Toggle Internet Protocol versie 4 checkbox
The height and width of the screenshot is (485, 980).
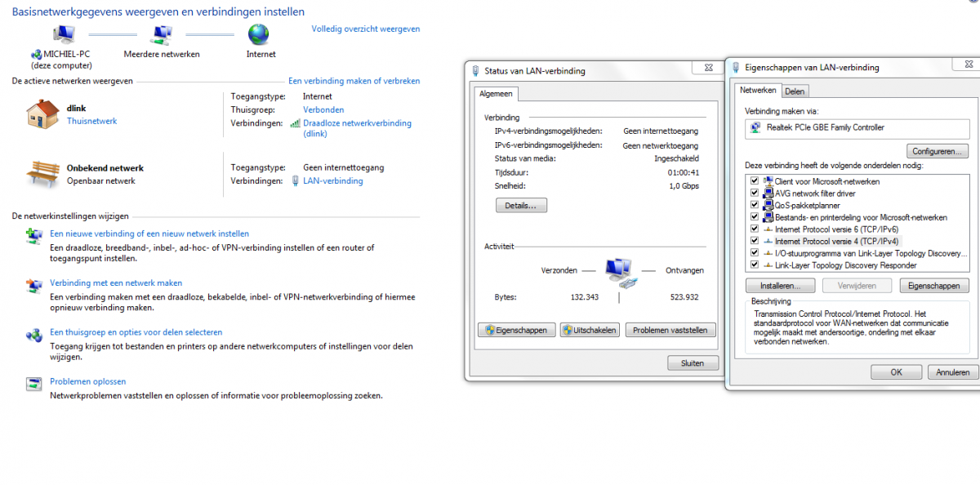(755, 242)
